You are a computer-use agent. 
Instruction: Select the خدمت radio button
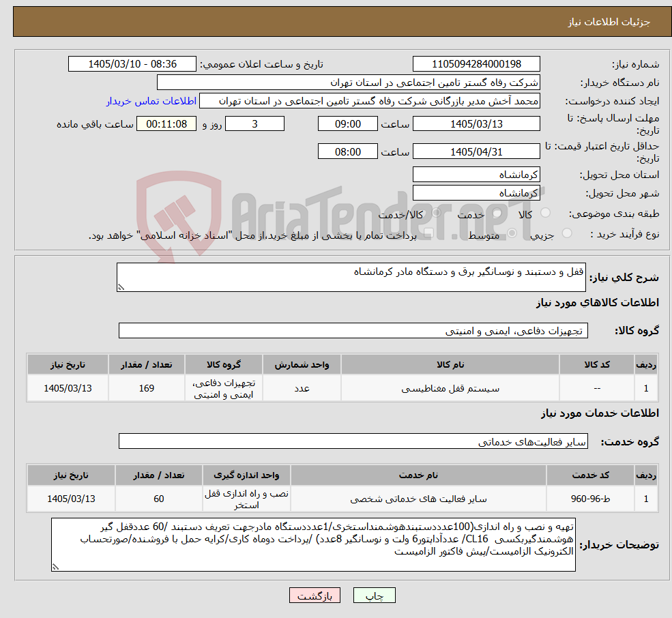tap(497, 213)
